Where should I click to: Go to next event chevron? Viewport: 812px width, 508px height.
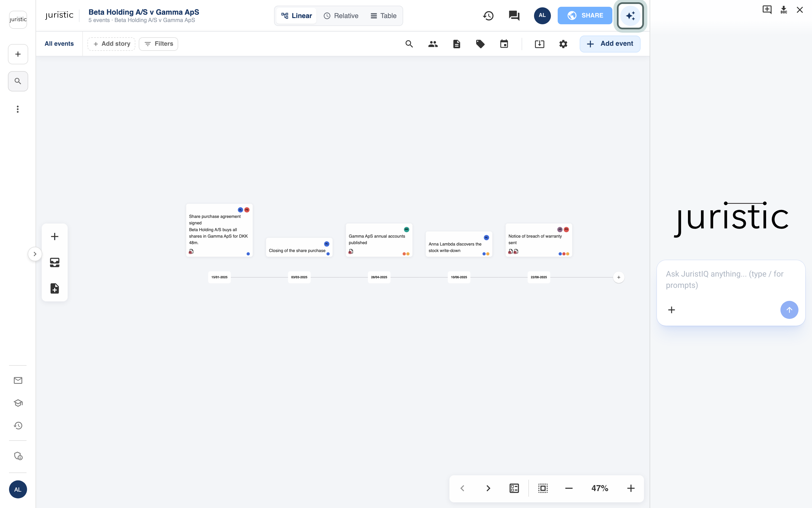point(488,488)
